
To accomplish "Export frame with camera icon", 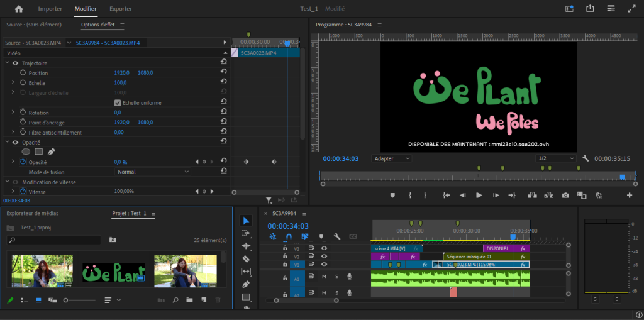I will coord(565,196).
